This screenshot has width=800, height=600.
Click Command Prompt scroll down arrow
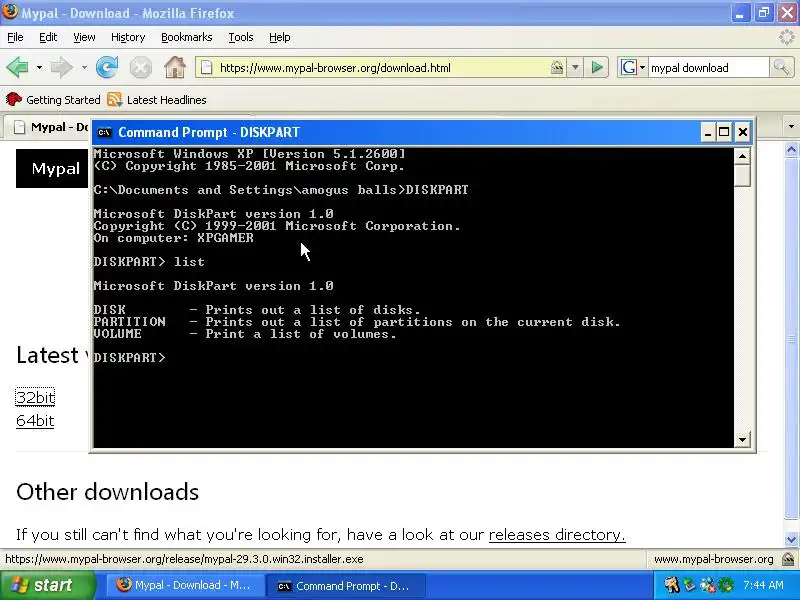(x=742, y=439)
